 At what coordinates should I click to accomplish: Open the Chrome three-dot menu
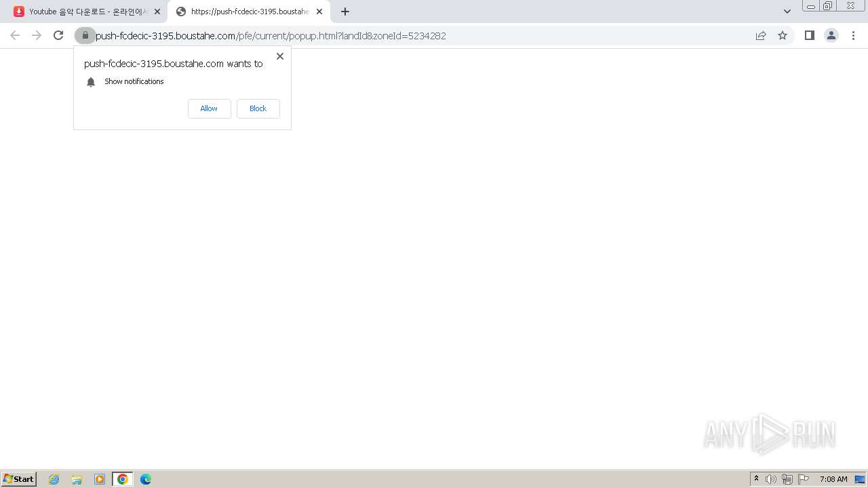point(853,35)
